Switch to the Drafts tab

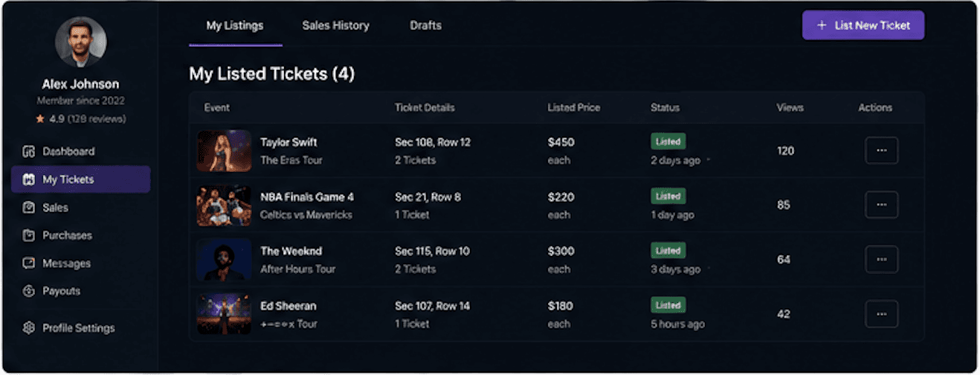pyautogui.click(x=425, y=25)
